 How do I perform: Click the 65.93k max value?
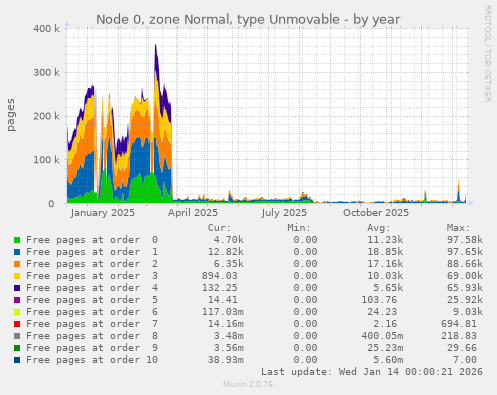(x=465, y=288)
